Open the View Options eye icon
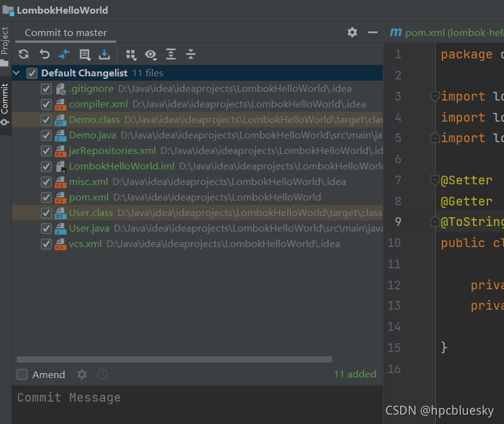504x424 pixels. pyautogui.click(x=151, y=55)
